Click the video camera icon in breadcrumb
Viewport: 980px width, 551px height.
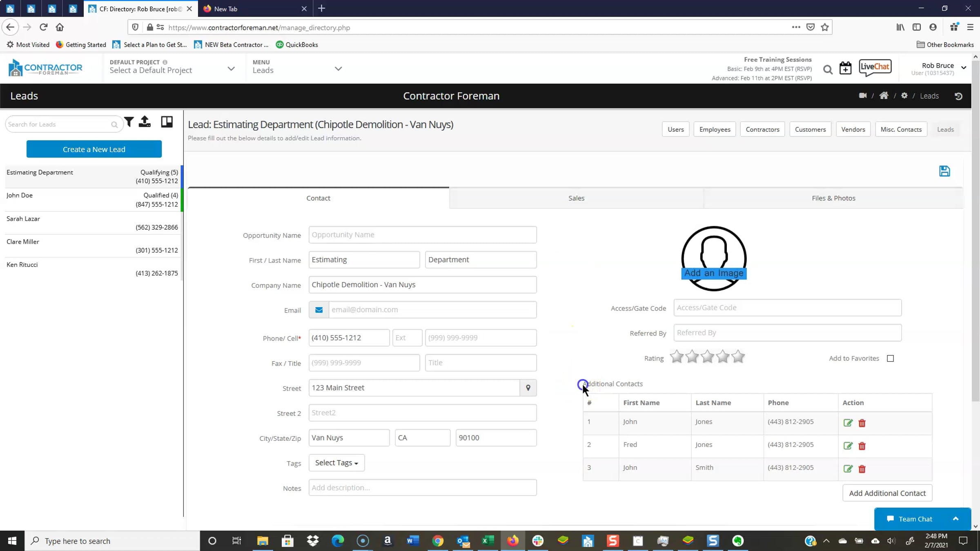(x=863, y=96)
